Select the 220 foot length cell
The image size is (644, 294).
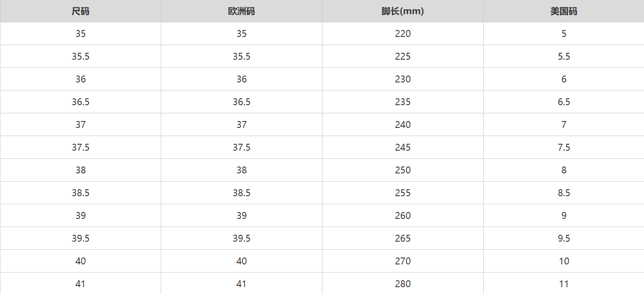(x=403, y=33)
